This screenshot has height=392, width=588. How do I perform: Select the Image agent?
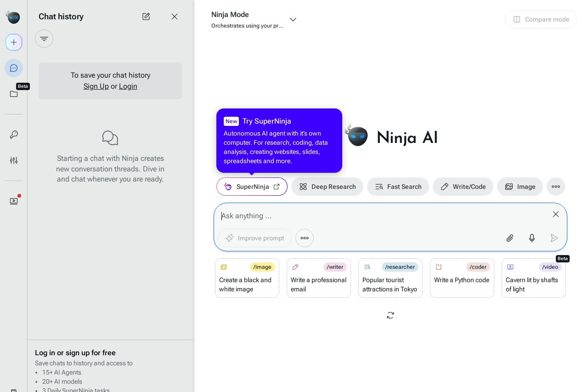pos(520,187)
